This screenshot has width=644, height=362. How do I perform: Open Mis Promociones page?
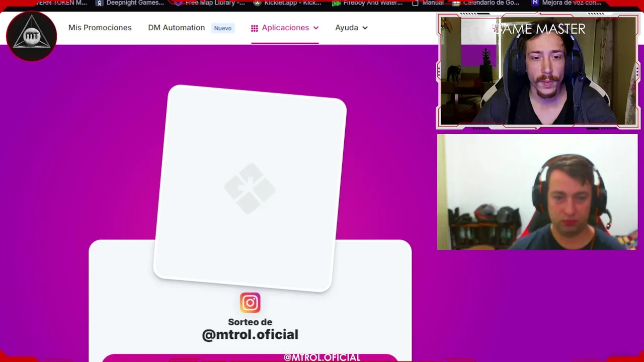click(x=100, y=28)
